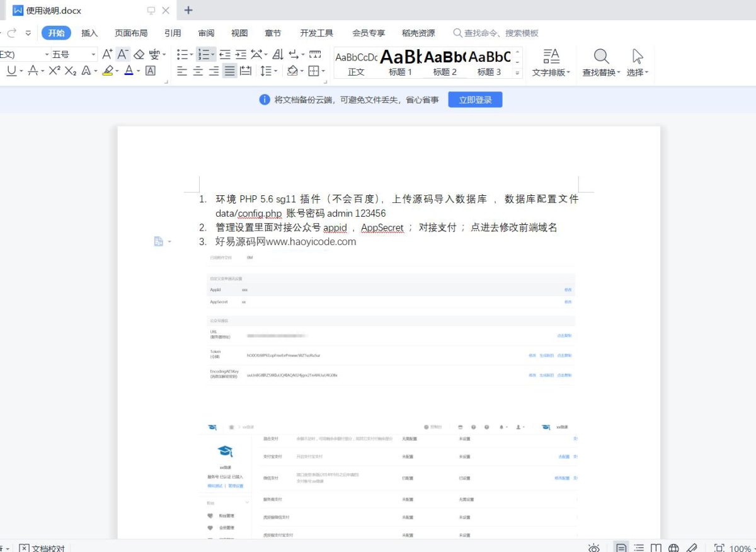Select the 标题 3 style
The image size is (756, 552).
(490, 62)
